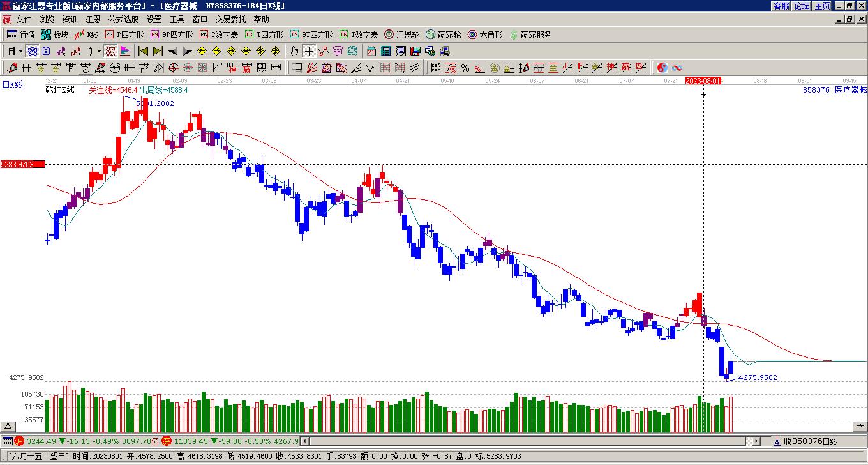Click the 客服 customer service button
Screen dimensions: 868x465
point(781,6)
